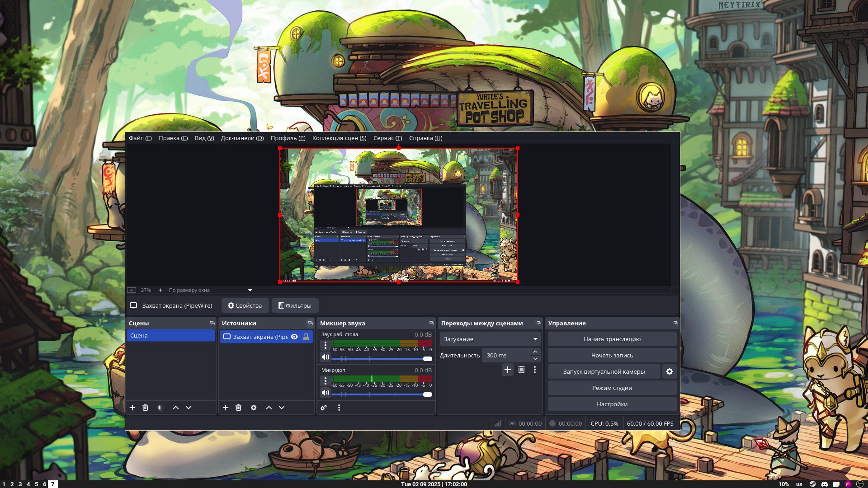Screen dimensions: 868x488
Task: Mute the Звук раб. стола audio channel
Action: click(x=325, y=357)
